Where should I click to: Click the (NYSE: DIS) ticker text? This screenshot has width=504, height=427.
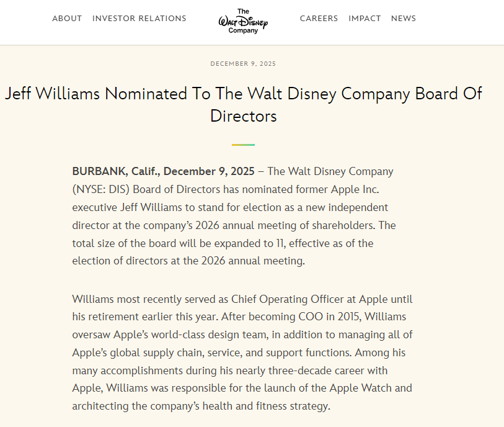point(100,189)
